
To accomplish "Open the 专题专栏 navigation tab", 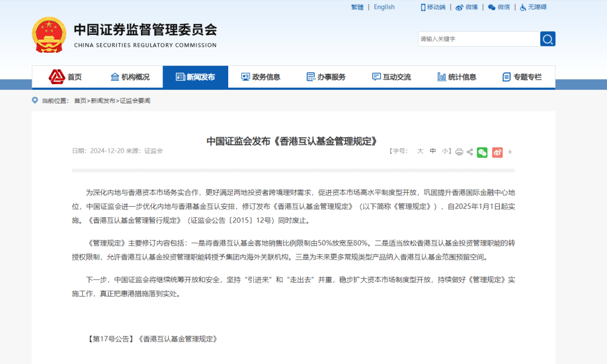I will [522, 77].
